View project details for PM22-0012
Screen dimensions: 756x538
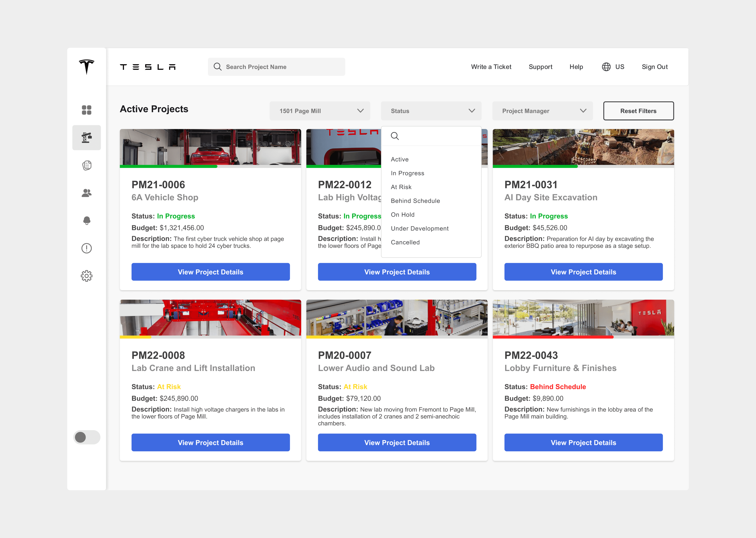397,272
